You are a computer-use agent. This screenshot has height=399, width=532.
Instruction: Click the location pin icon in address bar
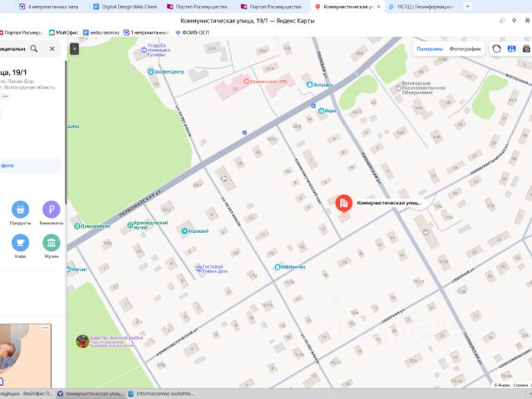tap(515, 21)
